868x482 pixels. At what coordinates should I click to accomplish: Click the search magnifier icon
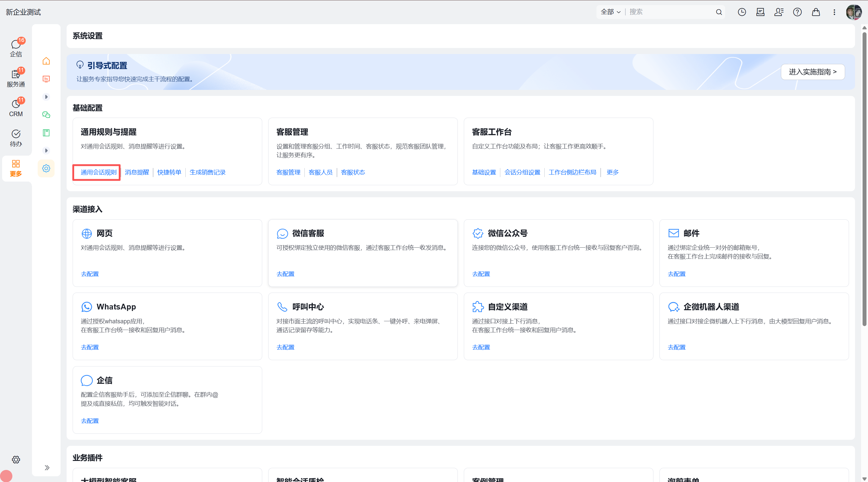[719, 12]
